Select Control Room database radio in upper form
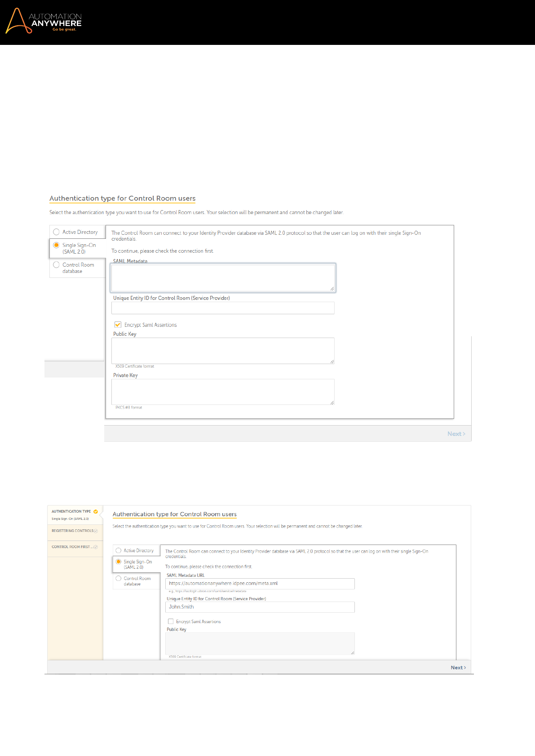535x756 pixels. click(56, 265)
